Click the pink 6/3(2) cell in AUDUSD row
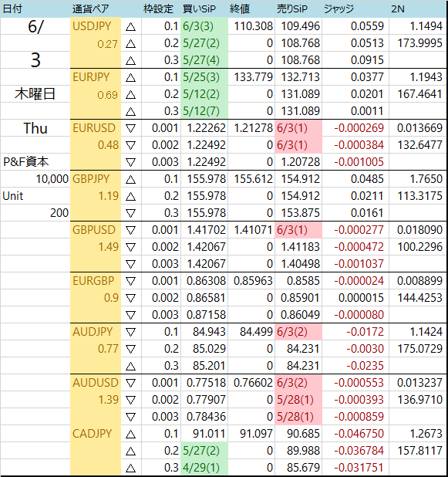 pyautogui.click(x=298, y=382)
